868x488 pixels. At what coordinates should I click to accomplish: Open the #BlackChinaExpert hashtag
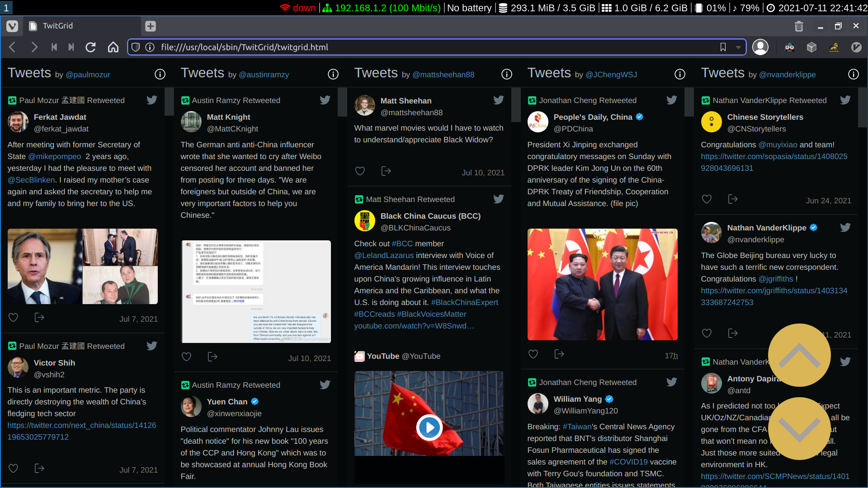coord(465,302)
